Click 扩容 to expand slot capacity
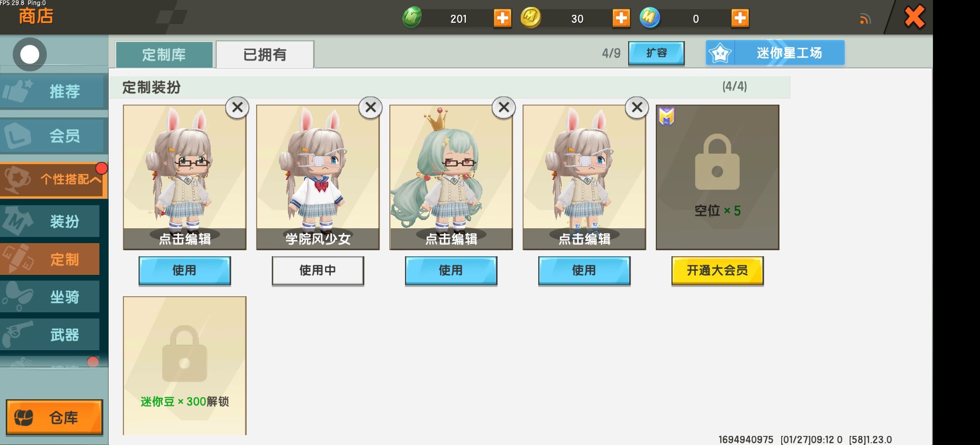The image size is (980, 445). tap(656, 53)
